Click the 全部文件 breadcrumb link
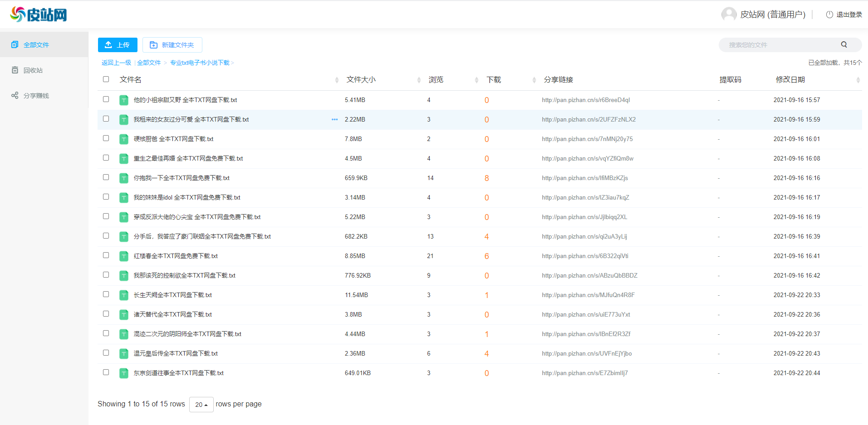Image resolution: width=868 pixels, height=425 pixels. (149, 63)
